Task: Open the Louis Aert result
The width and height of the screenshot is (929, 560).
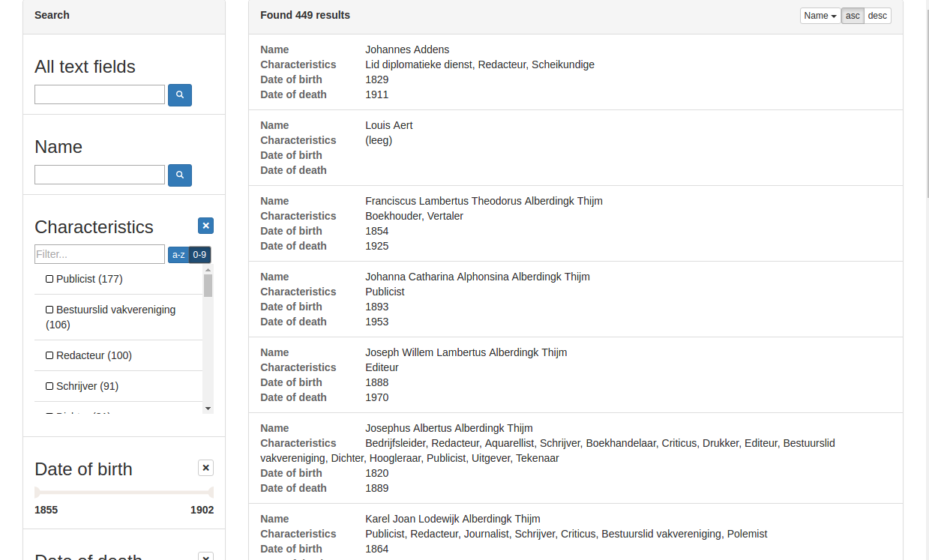Action: (576, 148)
